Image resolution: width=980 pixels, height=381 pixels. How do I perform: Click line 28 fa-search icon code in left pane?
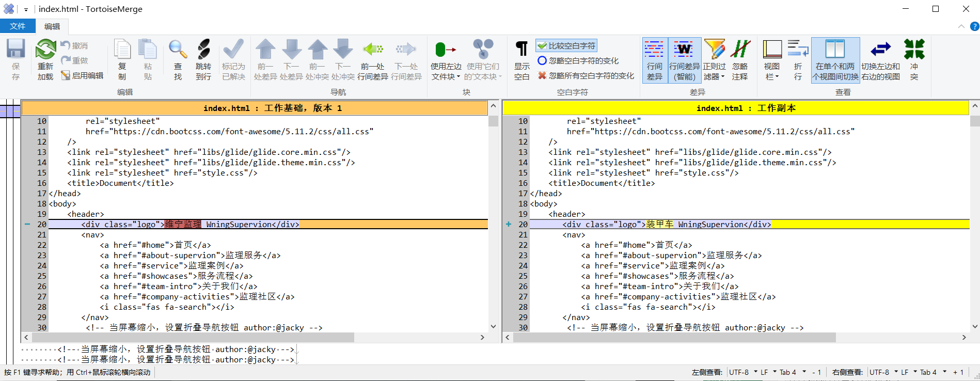tap(167, 307)
